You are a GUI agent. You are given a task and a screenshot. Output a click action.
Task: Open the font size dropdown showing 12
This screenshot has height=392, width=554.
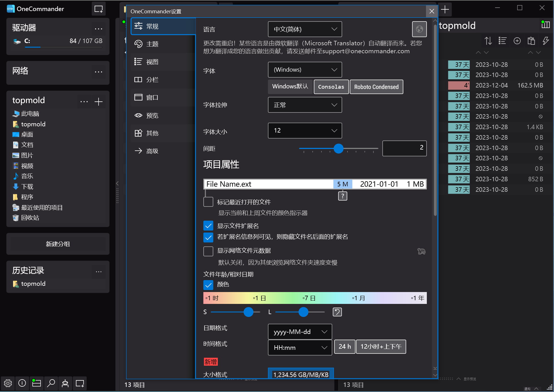point(305,131)
